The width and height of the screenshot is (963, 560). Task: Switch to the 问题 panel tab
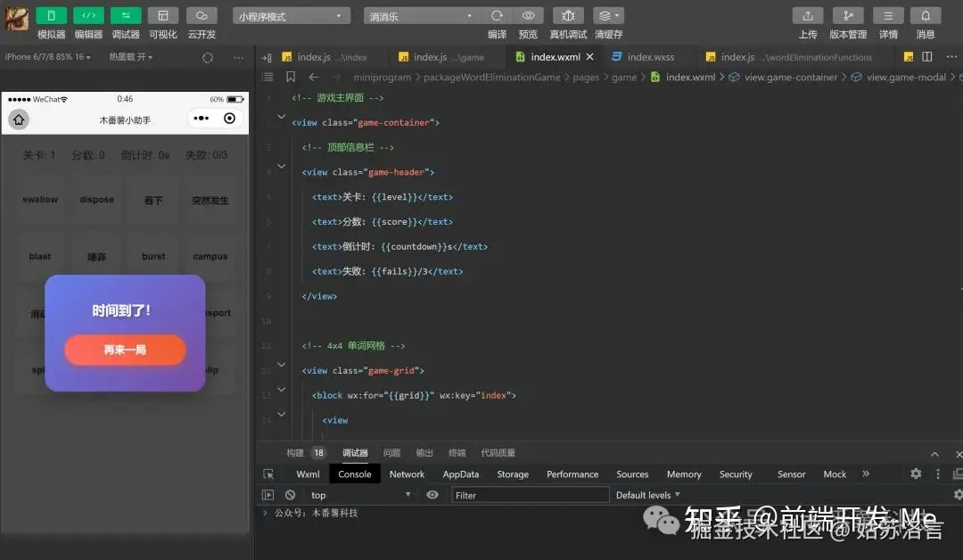(x=391, y=452)
